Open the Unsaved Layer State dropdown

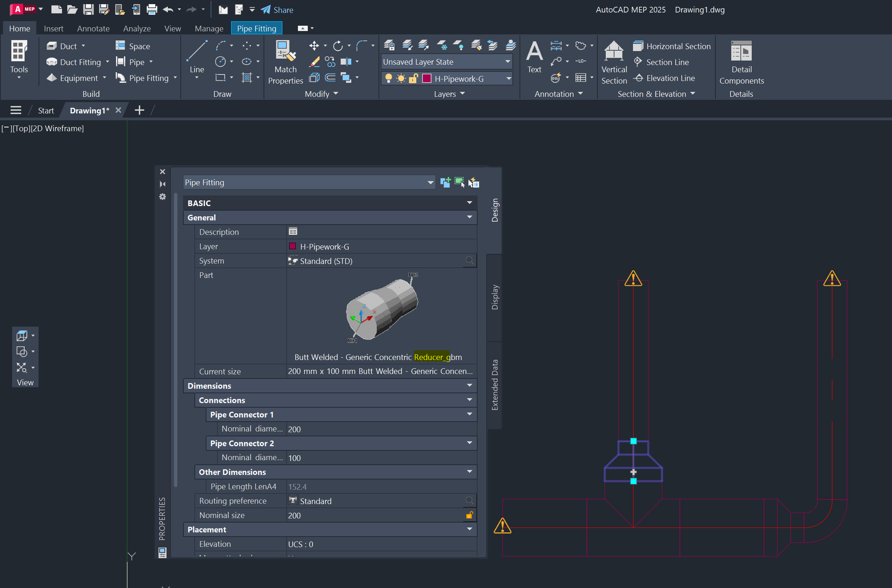click(507, 62)
